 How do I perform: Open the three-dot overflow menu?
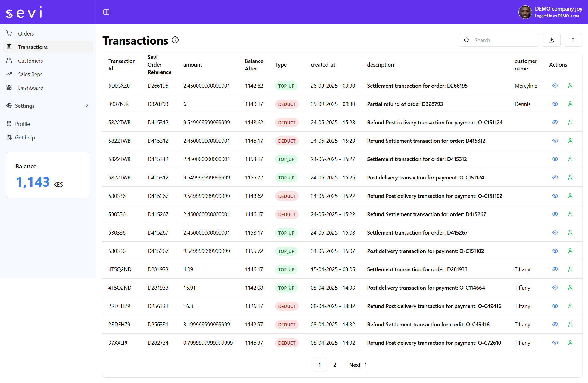coord(573,40)
